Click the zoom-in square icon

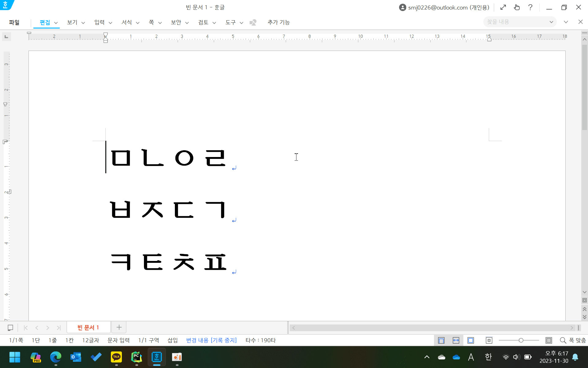549,340
